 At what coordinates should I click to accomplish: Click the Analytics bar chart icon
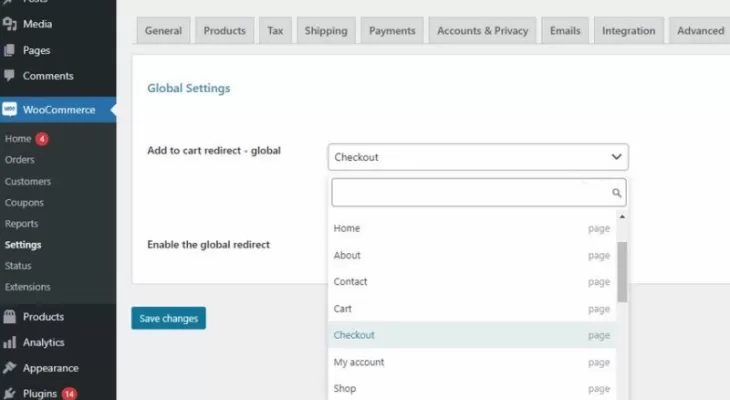click(9, 343)
